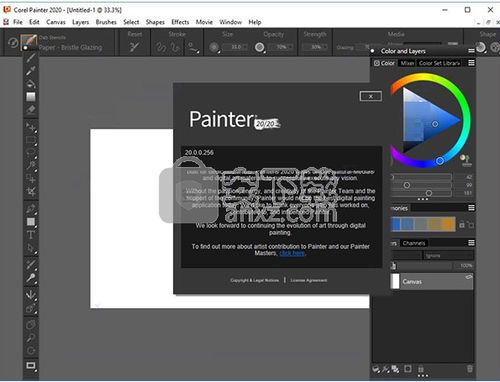500x382 pixels.
Task: Select the Magnifier tool in the toolbox
Action: coord(31,338)
